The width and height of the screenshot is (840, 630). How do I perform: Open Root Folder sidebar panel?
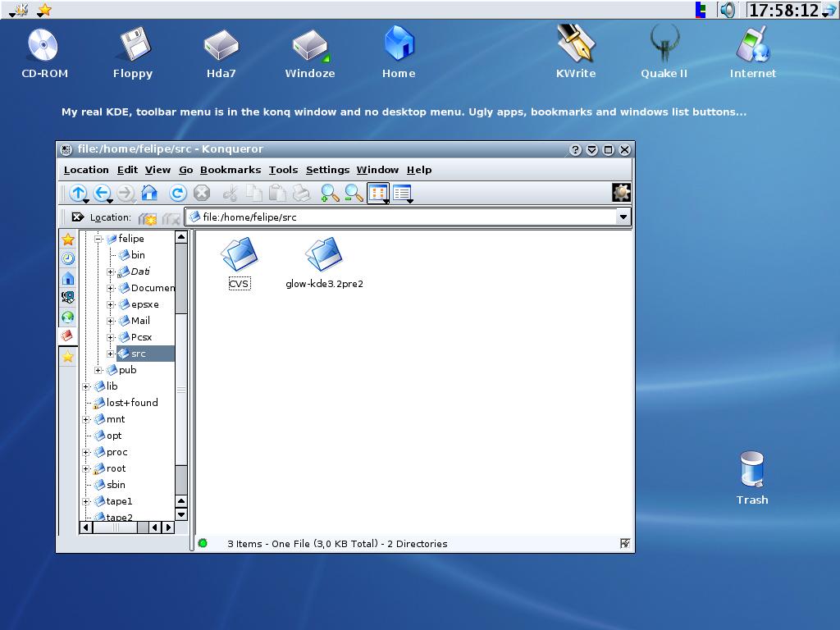click(x=67, y=336)
